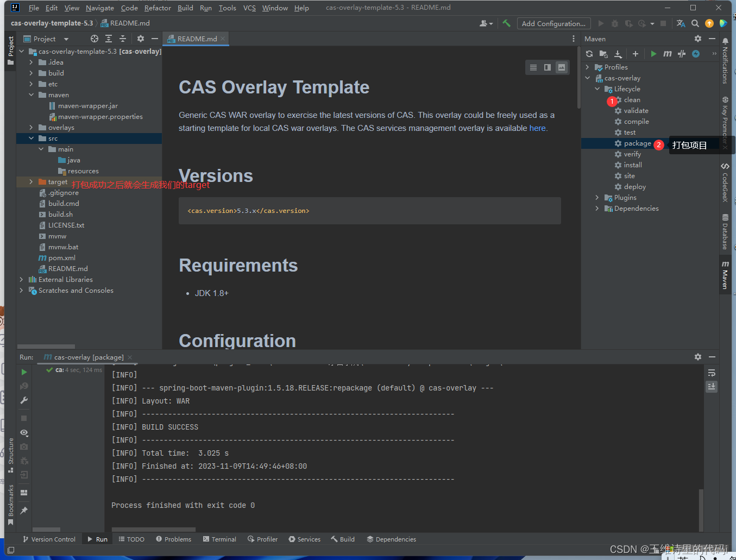This screenshot has width=736, height=560.
Task: Open Version Control tool tab
Action: [49, 539]
